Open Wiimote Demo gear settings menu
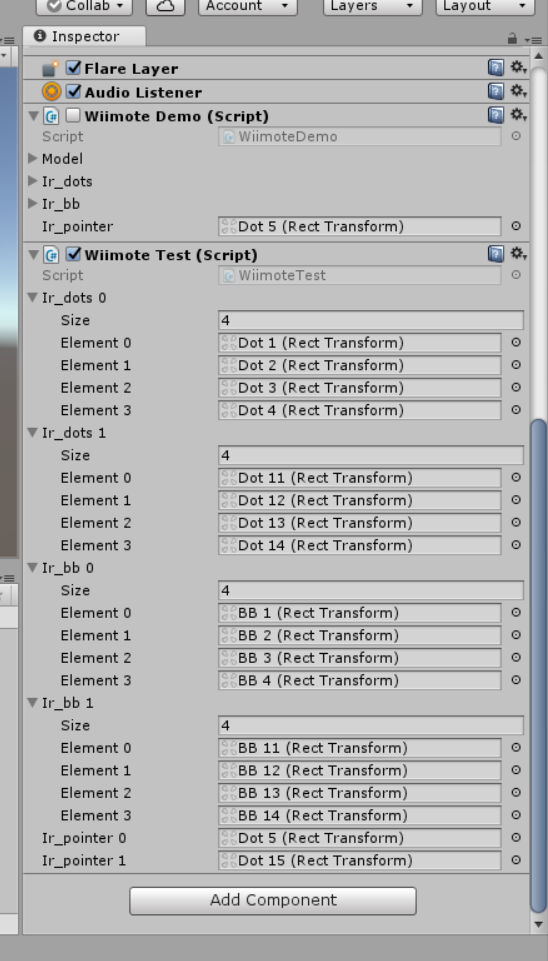The height and width of the screenshot is (961, 548). point(519,115)
